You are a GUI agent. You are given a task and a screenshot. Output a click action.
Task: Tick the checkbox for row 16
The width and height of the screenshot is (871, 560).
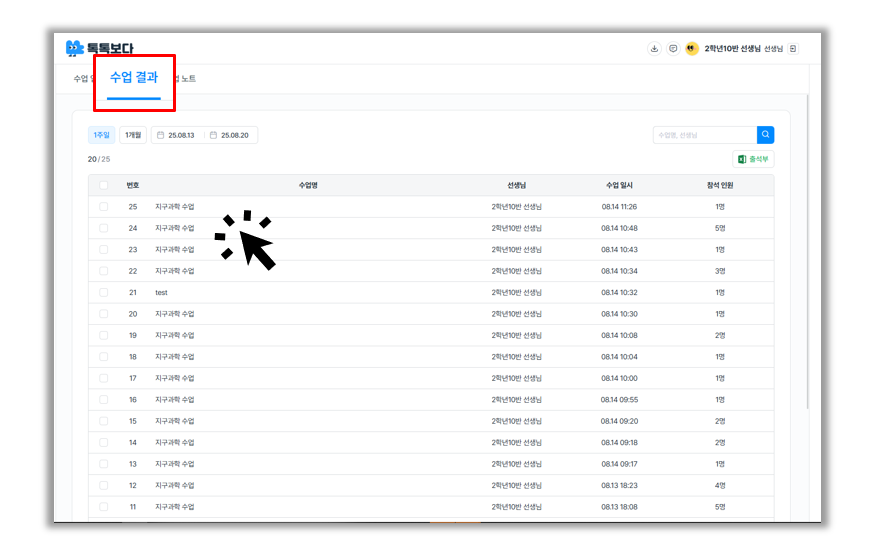[x=104, y=400]
